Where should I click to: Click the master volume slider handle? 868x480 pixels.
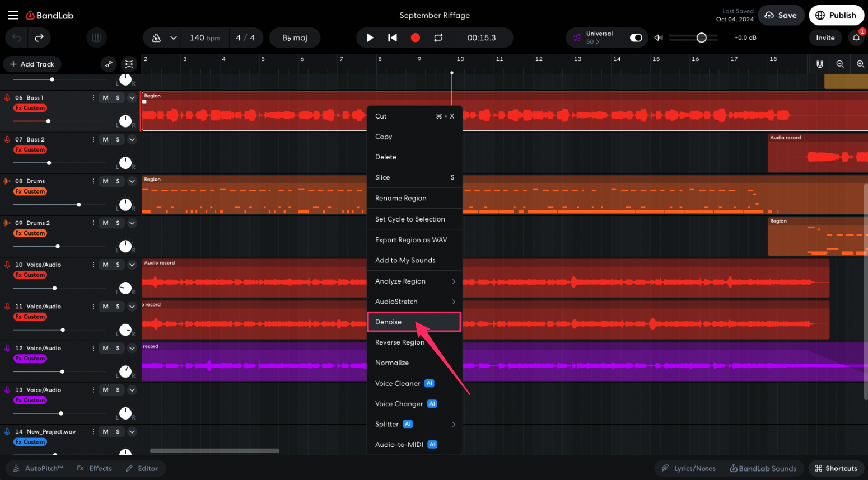tap(701, 37)
